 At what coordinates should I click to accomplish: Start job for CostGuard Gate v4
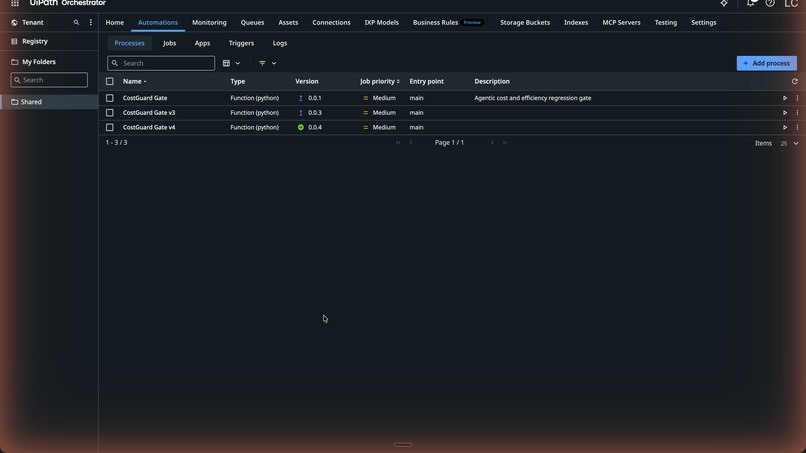[x=785, y=127]
